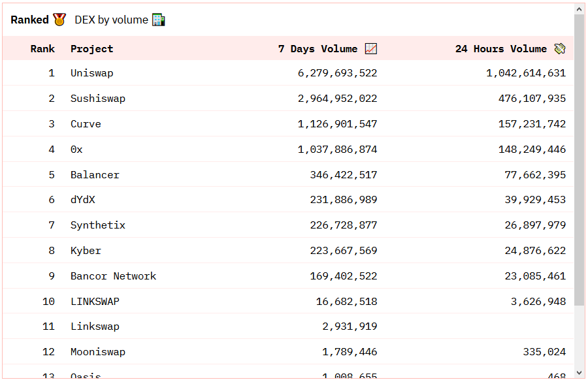This screenshot has height=382, width=588.
Task: Select the Uniswap project name
Action: (x=92, y=73)
